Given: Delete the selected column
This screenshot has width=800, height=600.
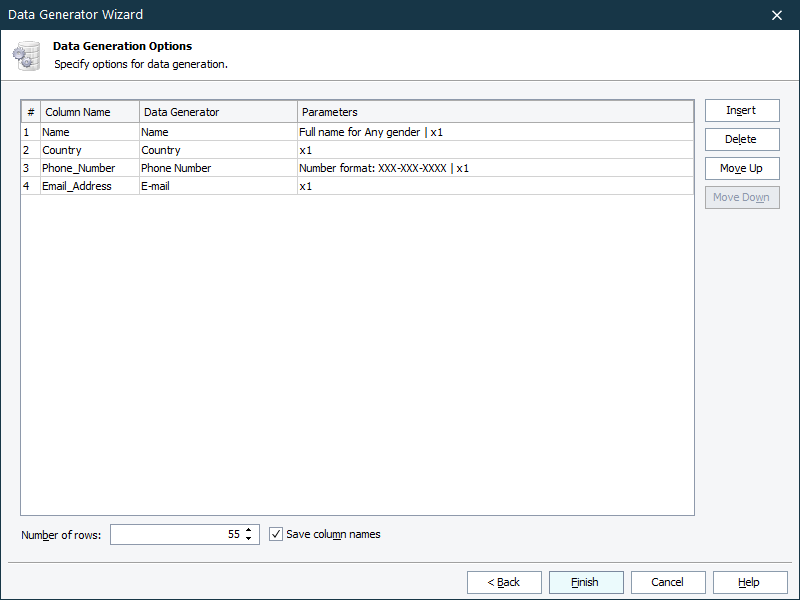Looking at the screenshot, I should coord(742,139).
